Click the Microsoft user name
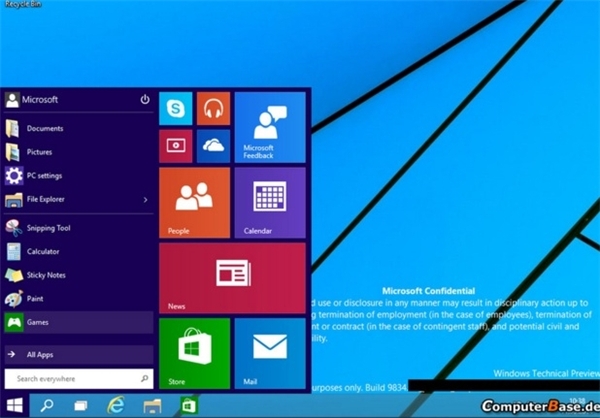The width and height of the screenshot is (600, 418). [x=40, y=100]
